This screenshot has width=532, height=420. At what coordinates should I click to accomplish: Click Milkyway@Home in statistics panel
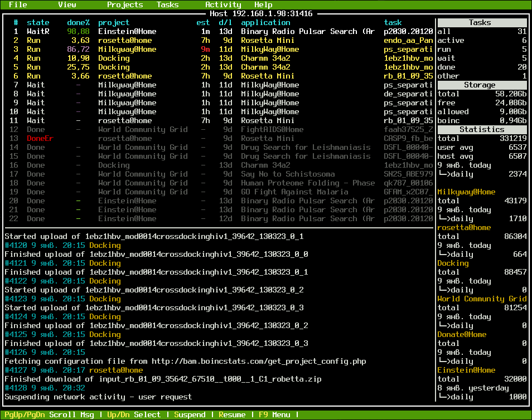click(x=466, y=192)
